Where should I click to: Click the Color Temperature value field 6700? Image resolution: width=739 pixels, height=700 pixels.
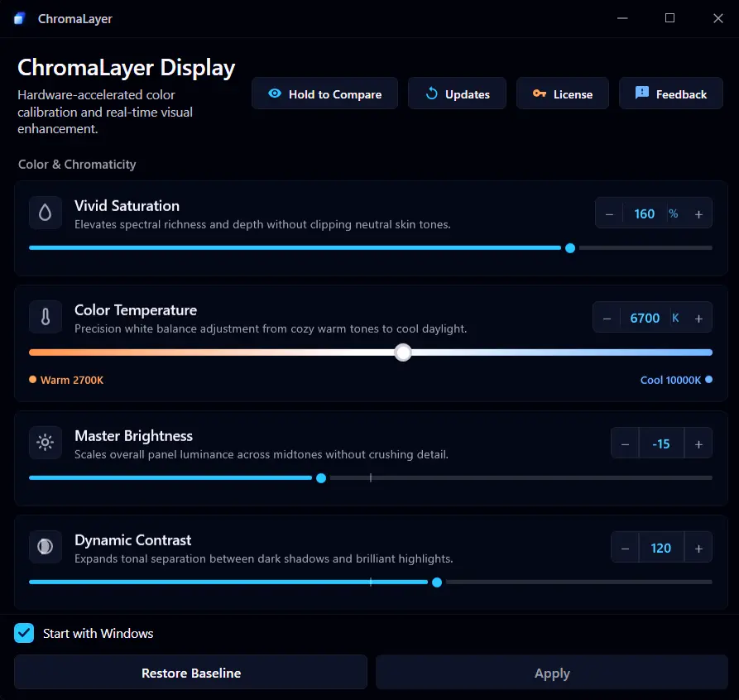[x=645, y=319]
